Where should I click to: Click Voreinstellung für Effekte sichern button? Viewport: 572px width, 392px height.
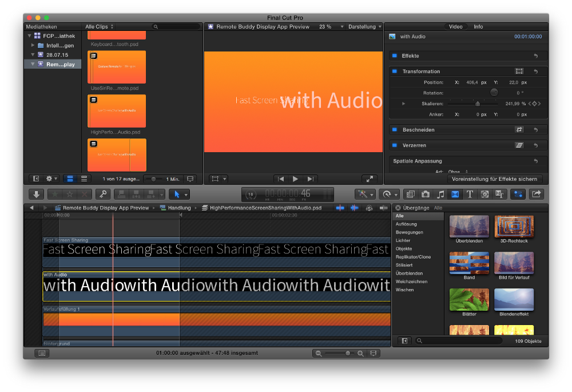point(494,179)
